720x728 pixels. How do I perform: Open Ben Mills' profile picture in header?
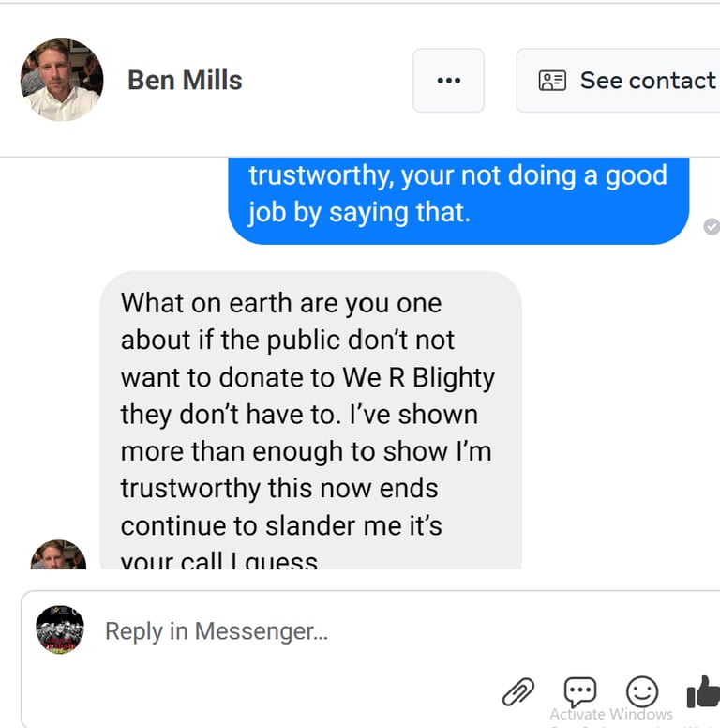(x=62, y=80)
